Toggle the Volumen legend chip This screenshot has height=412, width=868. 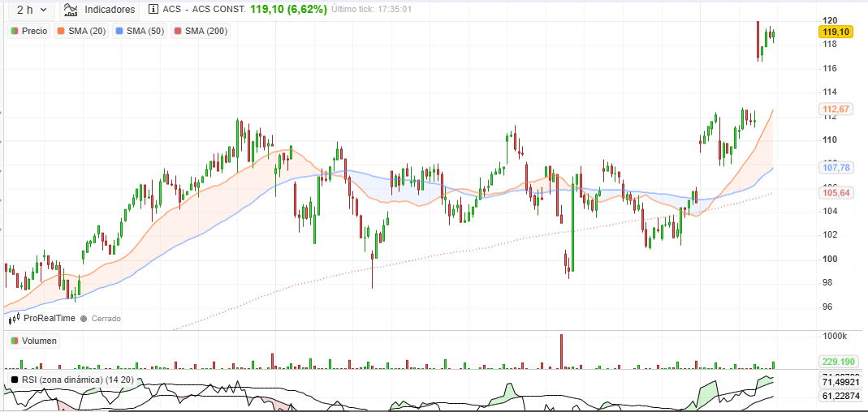[34, 341]
